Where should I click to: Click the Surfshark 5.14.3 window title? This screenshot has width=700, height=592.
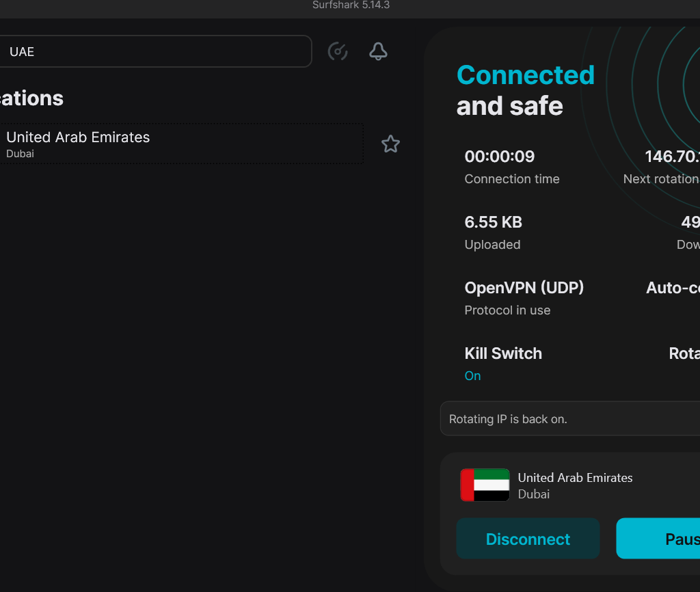tap(351, 5)
